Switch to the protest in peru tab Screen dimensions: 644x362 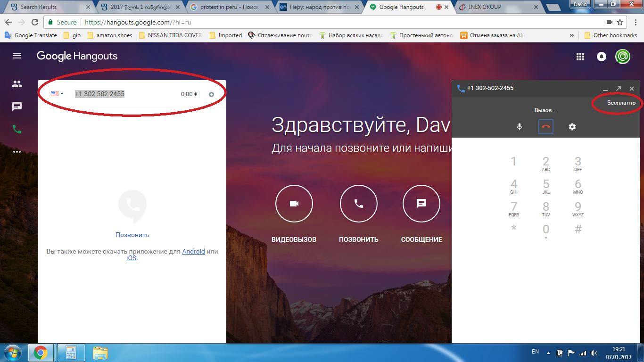click(x=229, y=7)
